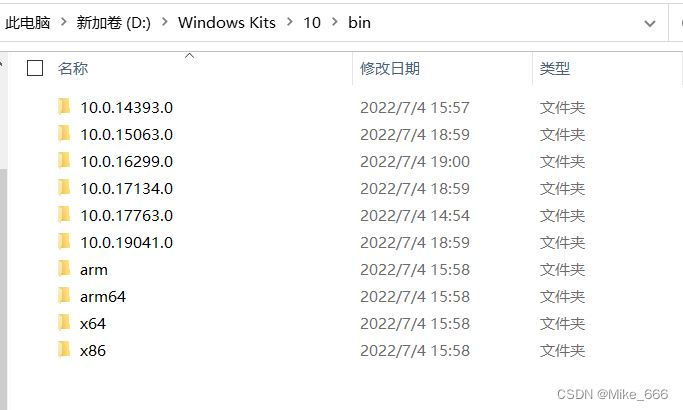Click the 类型 column header

click(555, 68)
